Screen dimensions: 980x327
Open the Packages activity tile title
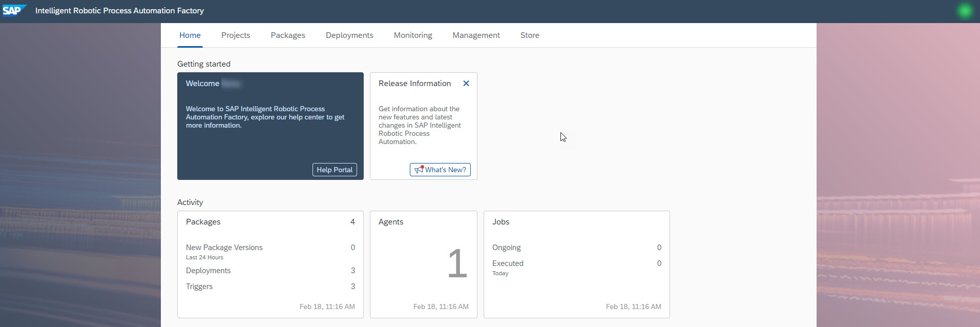203,222
